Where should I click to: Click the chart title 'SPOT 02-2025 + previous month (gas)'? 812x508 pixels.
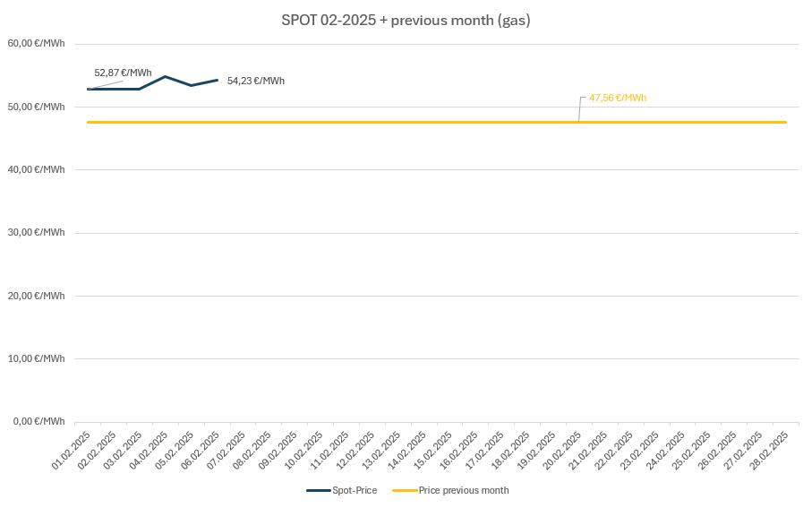(406, 20)
